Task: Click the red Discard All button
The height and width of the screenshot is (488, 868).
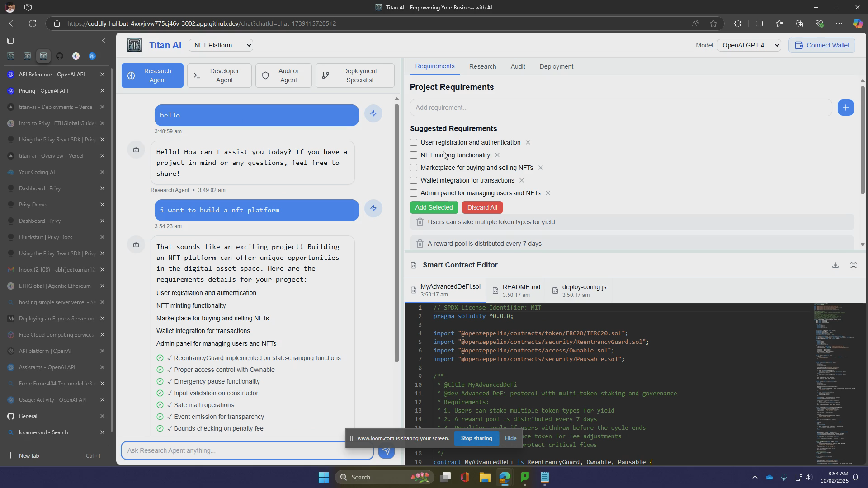Action: (482, 207)
